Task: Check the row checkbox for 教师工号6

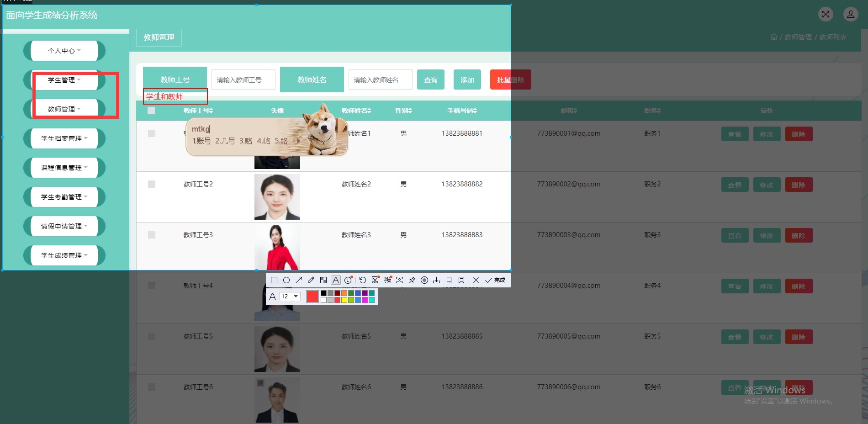Action: [x=152, y=387]
